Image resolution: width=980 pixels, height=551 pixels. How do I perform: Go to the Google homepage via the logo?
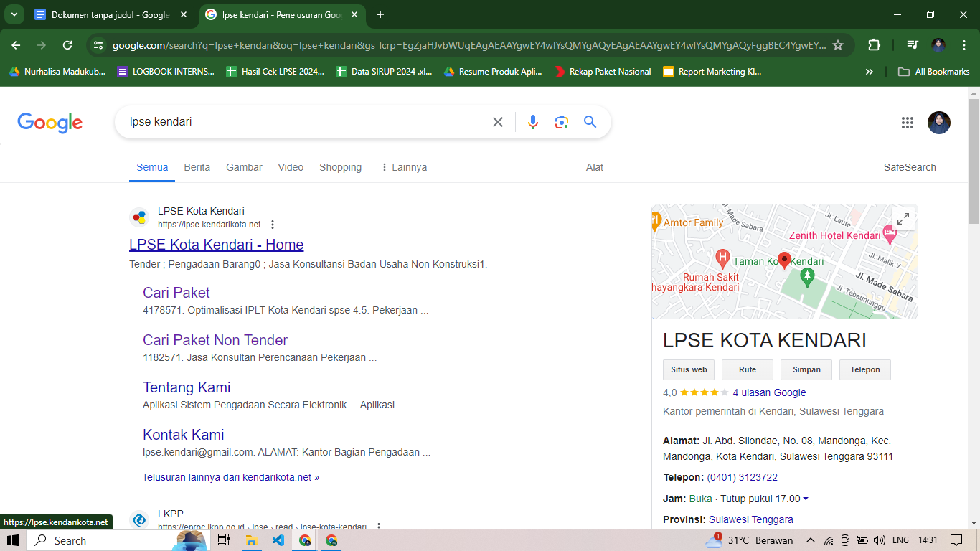[x=50, y=123]
